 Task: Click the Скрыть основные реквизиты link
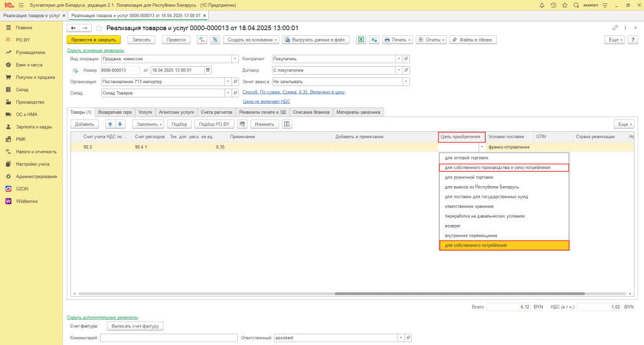coord(96,50)
